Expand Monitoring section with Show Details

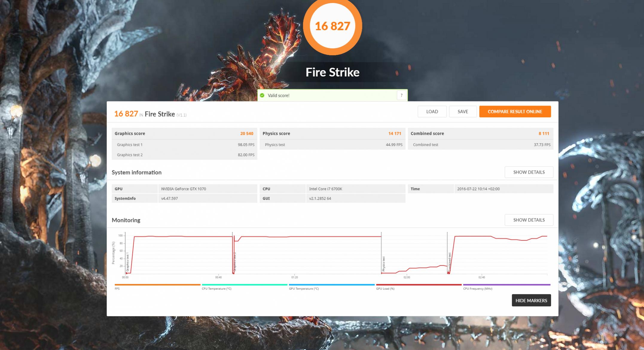tap(529, 220)
